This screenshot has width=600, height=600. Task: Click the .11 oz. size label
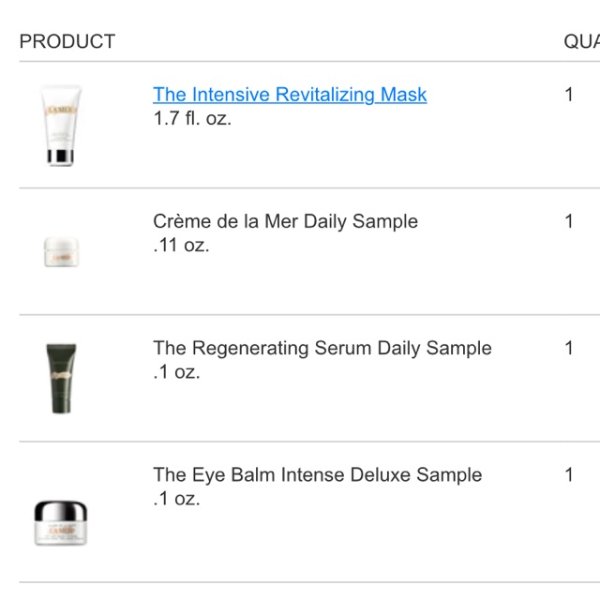[x=181, y=245]
